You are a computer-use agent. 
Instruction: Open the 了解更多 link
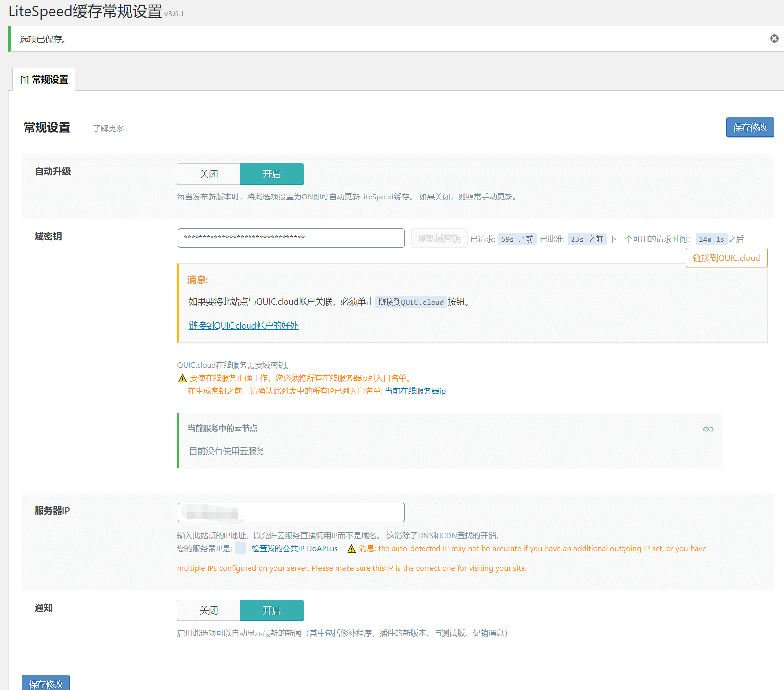(x=109, y=128)
